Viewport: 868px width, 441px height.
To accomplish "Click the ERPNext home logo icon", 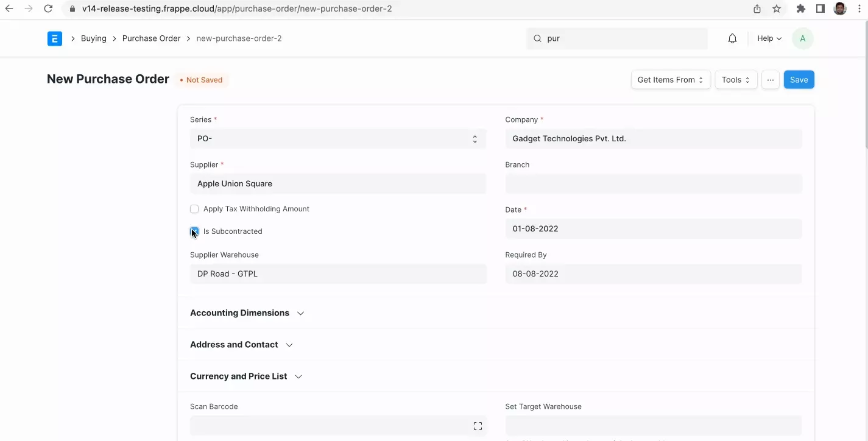I will [55, 38].
